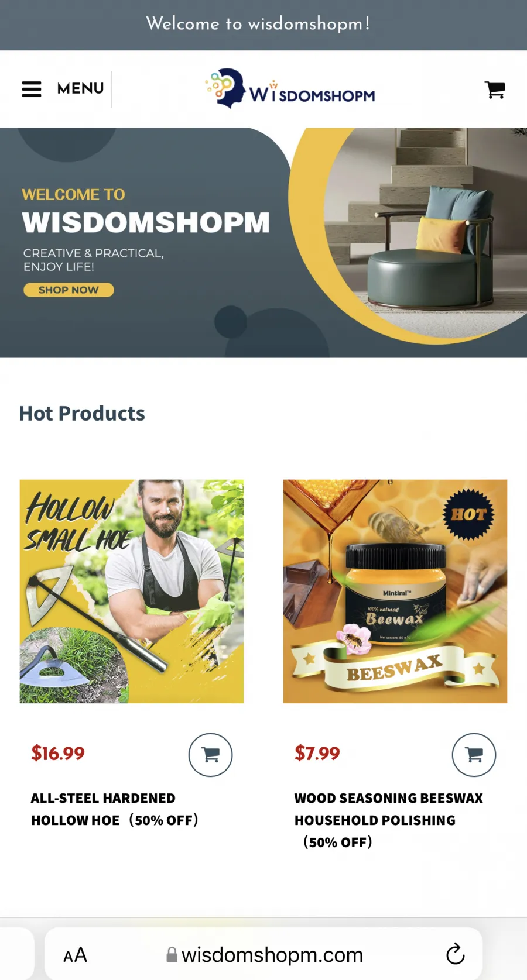Open the hamburger menu icon

point(32,89)
